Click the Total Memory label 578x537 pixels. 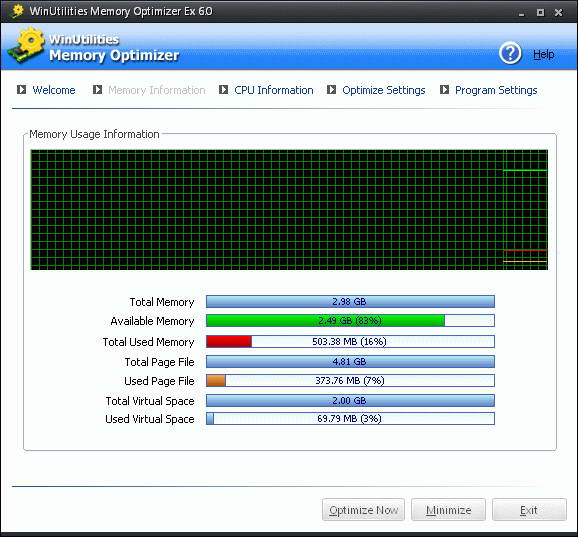(x=162, y=302)
